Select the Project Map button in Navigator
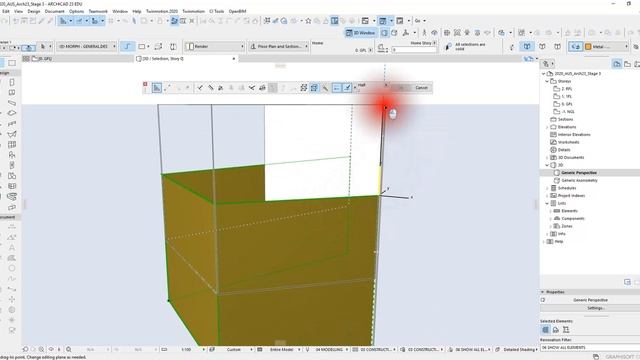 coord(617,64)
